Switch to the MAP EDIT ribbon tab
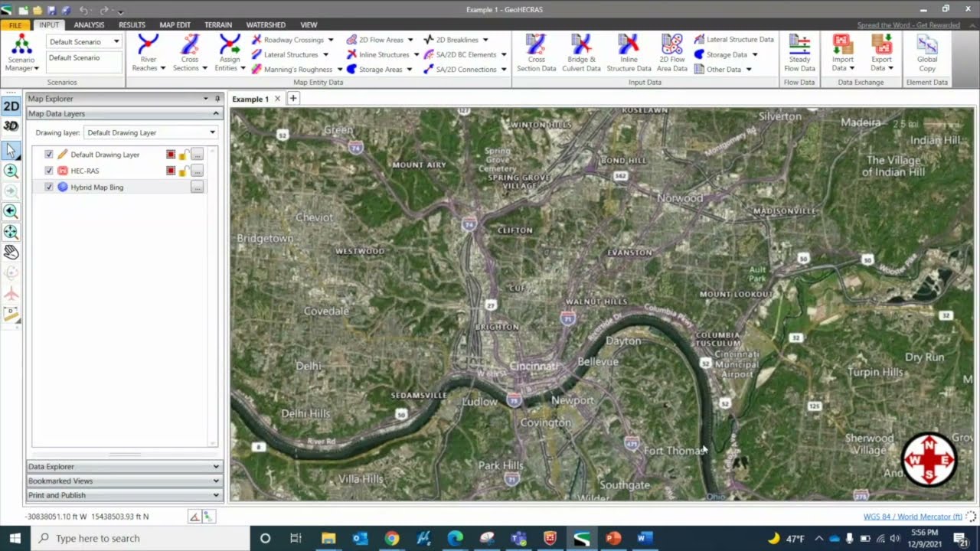Viewport: 980px width, 551px height. [x=175, y=25]
